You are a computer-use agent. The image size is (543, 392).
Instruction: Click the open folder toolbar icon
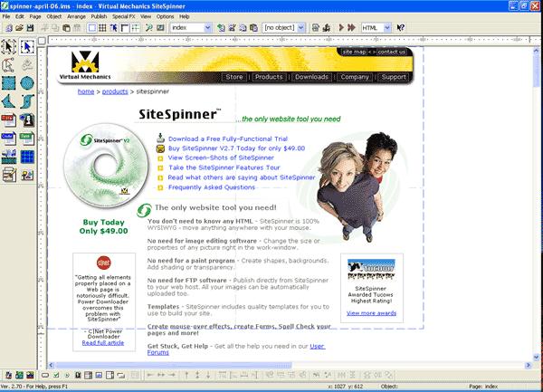tap(19, 28)
